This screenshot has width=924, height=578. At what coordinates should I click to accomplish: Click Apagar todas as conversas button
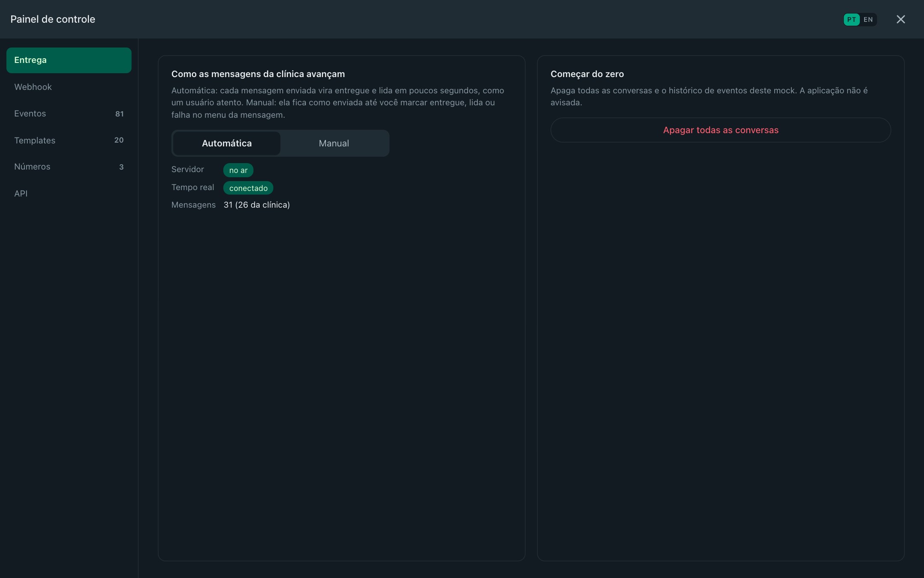click(720, 130)
